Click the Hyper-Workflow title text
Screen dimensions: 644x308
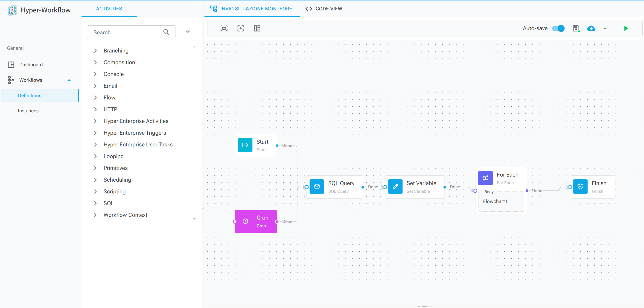[46, 10]
